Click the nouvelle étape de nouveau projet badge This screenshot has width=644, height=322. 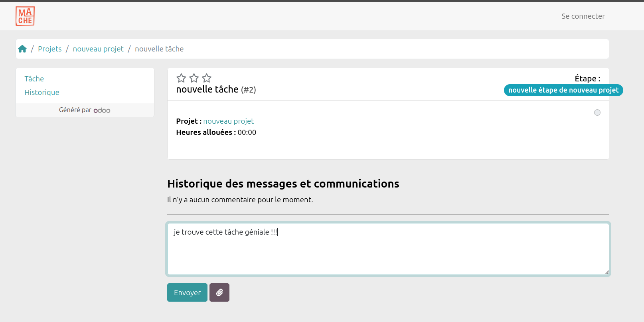pyautogui.click(x=563, y=90)
